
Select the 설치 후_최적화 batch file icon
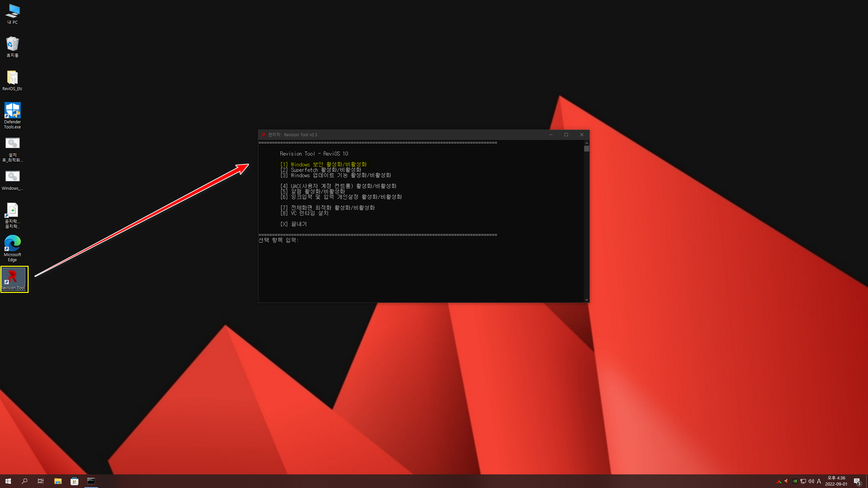click(13, 150)
